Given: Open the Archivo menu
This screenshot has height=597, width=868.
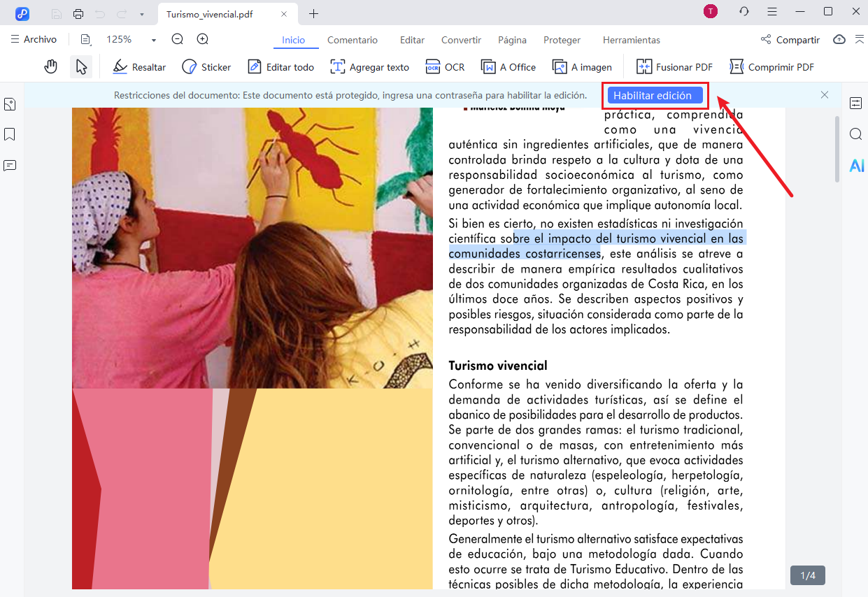Looking at the screenshot, I should click(34, 39).
